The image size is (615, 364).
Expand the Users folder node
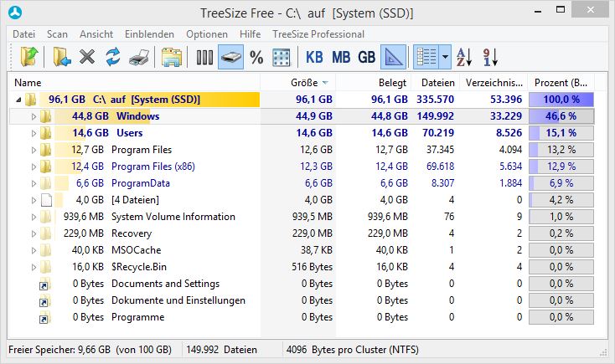click(x=34, y=133)
